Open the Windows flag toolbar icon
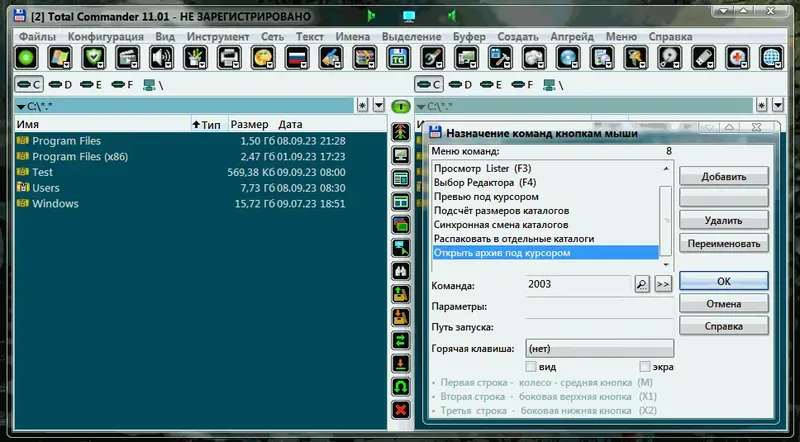 [60, 58]
